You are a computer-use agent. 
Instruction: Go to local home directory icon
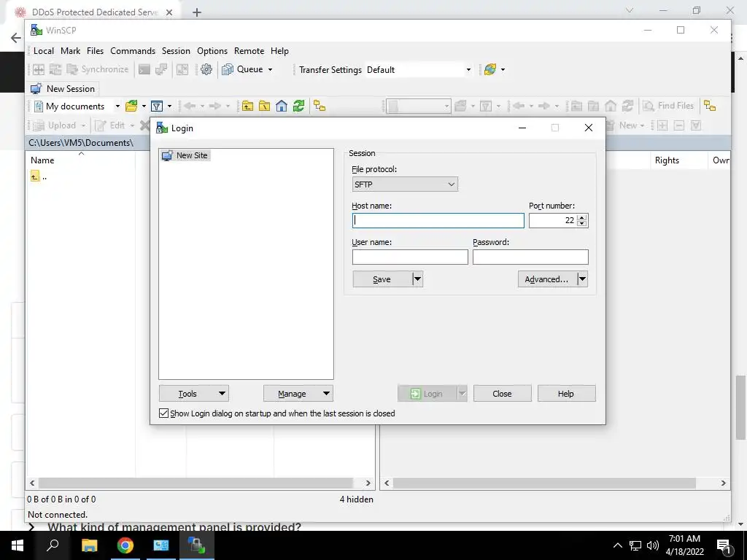click(282, 106)
